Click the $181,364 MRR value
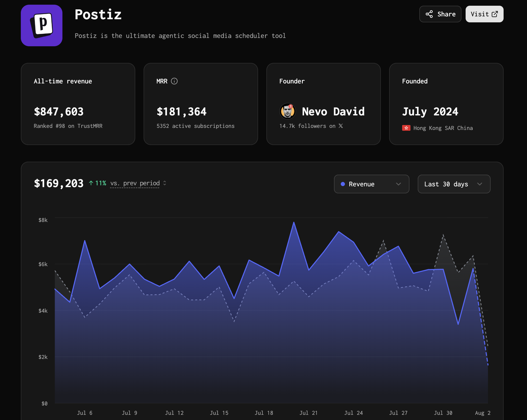 point(182,111)
